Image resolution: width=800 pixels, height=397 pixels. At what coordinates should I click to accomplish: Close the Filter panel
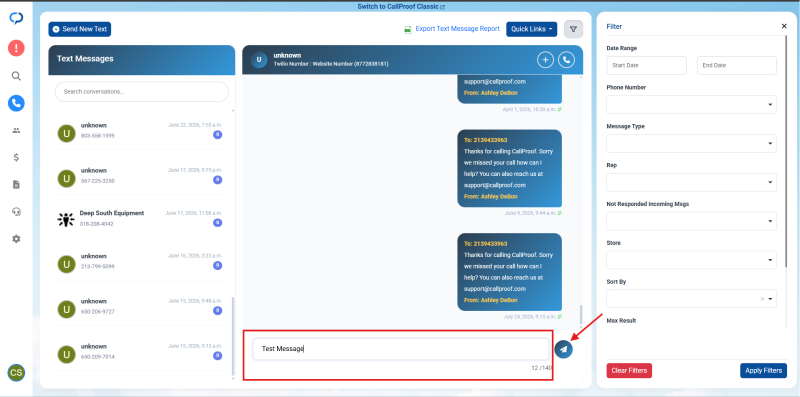point(784,26)
